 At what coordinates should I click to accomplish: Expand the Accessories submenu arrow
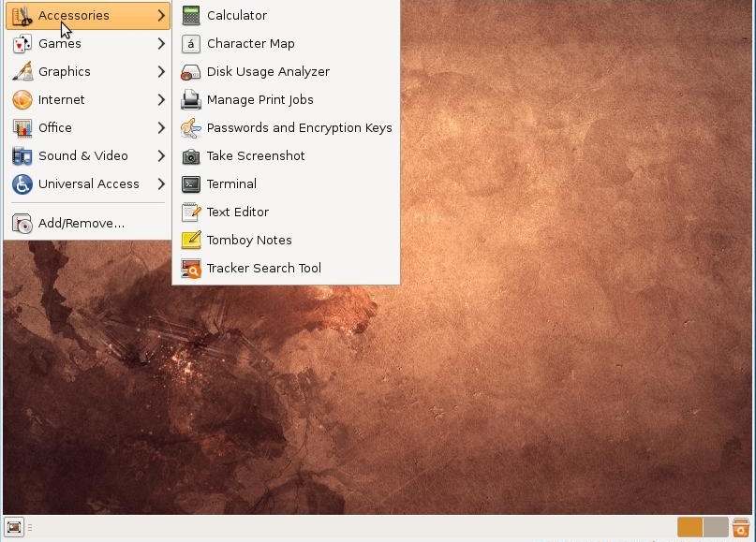[x=161, y=15]
